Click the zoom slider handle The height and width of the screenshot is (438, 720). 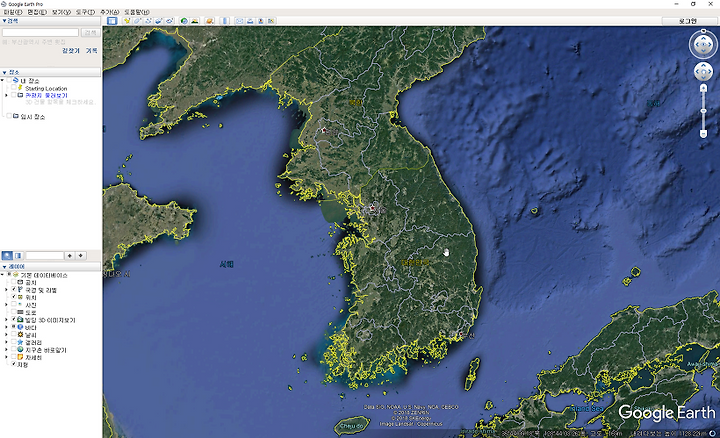[x=703, y=111]
